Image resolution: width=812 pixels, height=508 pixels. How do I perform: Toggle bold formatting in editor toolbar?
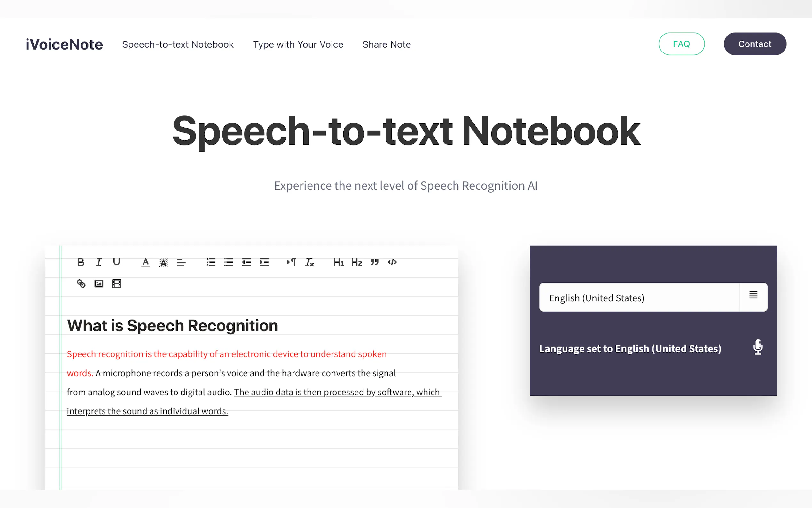click(81, 262)
